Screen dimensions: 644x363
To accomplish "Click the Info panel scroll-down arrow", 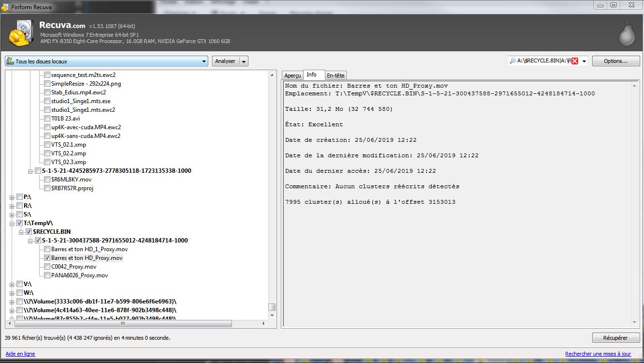I will tap(635, 322).
